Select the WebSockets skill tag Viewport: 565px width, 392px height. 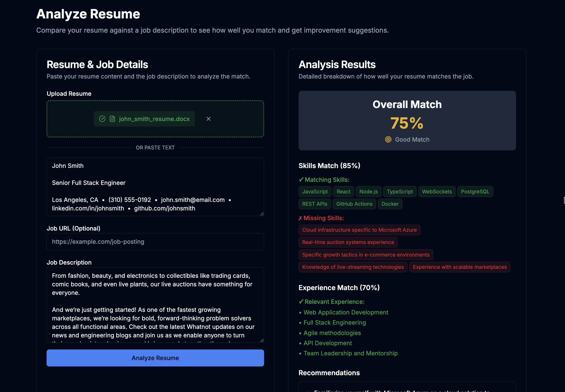click(x=437, y=192)
